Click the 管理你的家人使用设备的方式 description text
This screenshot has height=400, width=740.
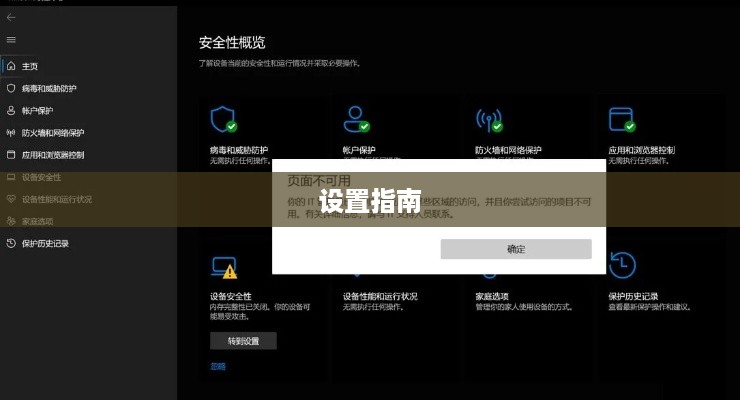524,307
